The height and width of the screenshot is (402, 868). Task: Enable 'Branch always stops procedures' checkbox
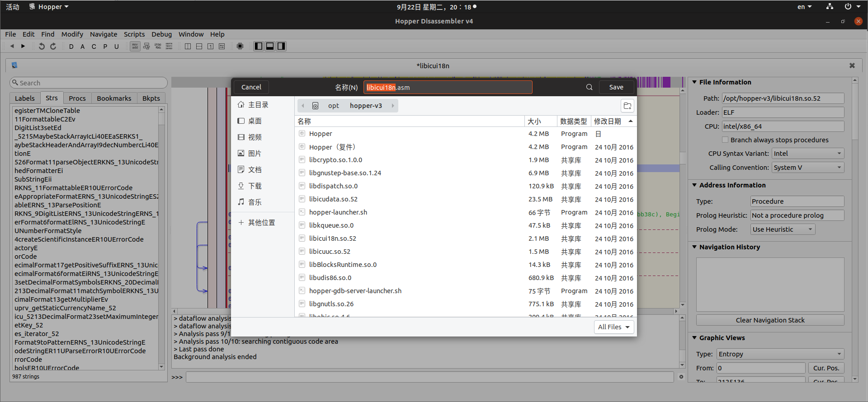(725, 140)
